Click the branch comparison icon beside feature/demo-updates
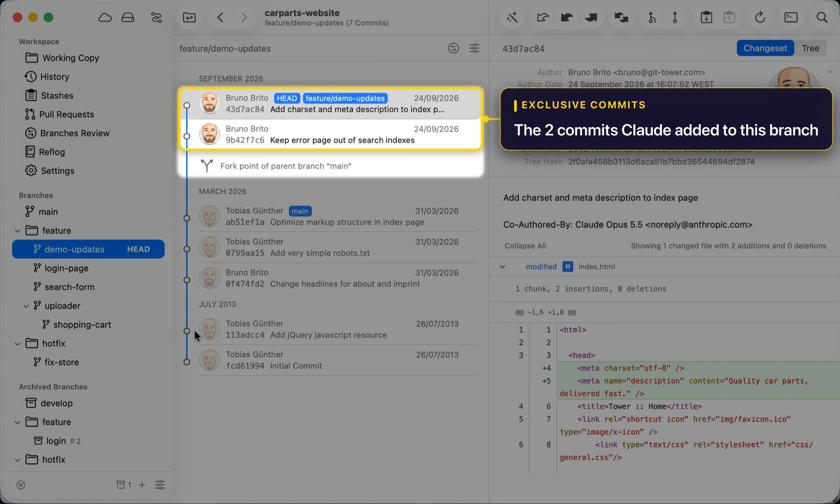The height and width of the screenshot is (504, 840). tap(454, 48)
